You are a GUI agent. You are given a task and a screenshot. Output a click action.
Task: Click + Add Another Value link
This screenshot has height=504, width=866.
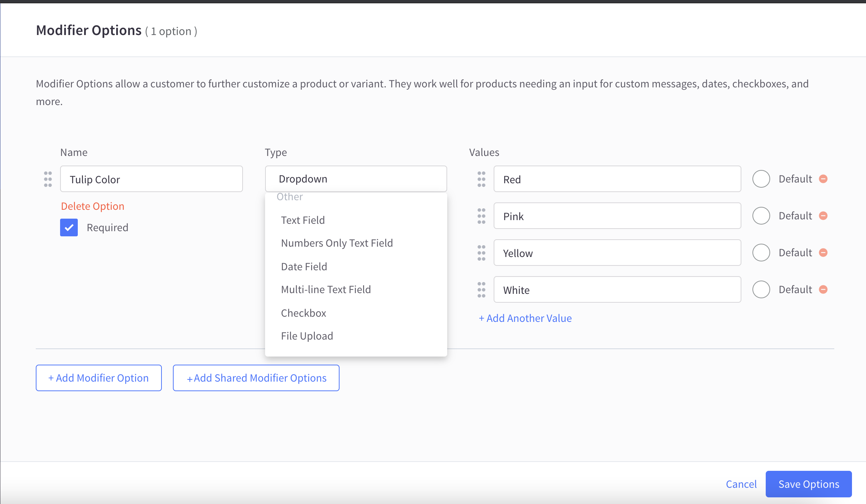[x=525, y=318]
